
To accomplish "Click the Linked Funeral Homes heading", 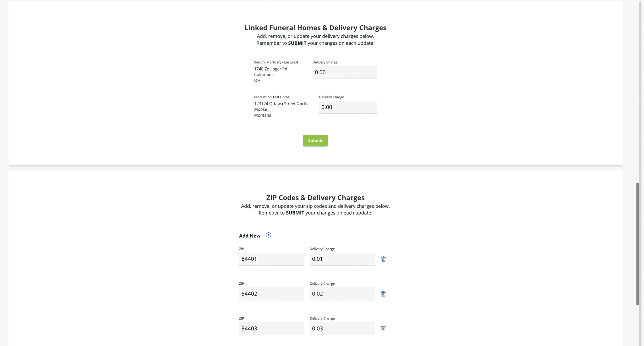I will click(315, 28).
